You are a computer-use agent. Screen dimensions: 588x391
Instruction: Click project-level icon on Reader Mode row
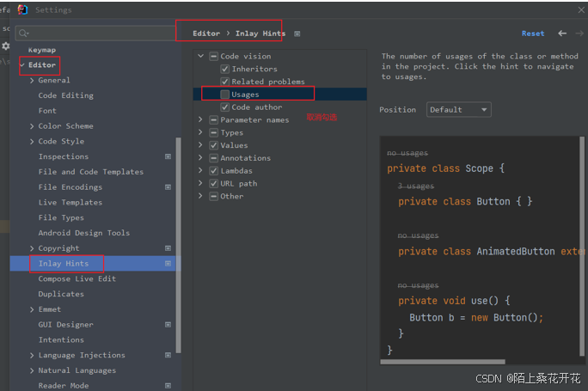[168, 385]
